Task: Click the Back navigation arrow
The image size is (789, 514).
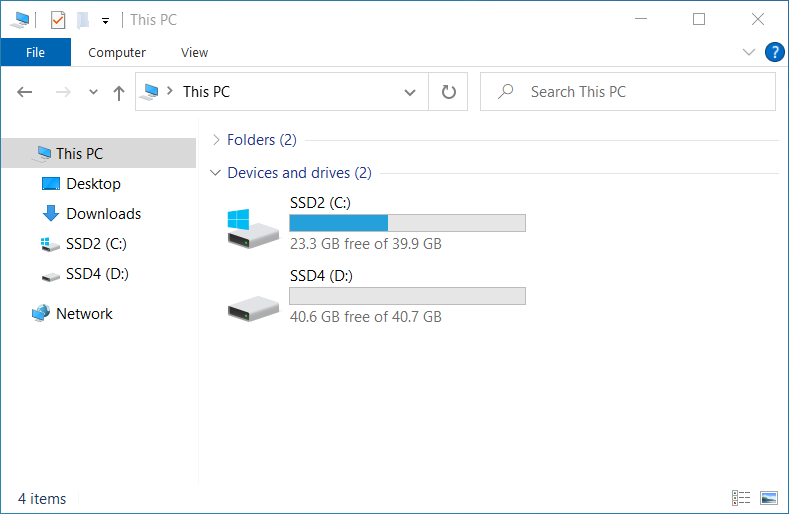Action: tap(25, 92)
